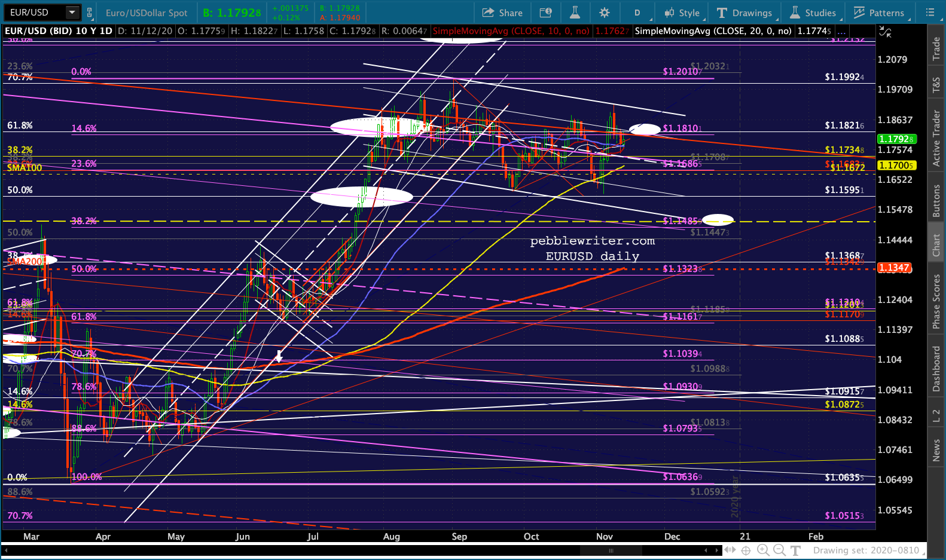Image resolution: width=946 pixels, height=560 pixels.
Task: Select the Chart side tab
Action: point(936,245)
